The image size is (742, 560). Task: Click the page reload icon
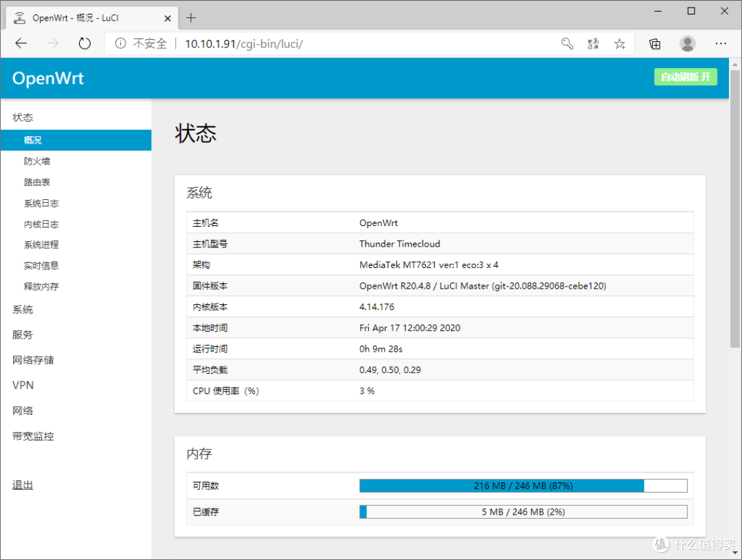coord(84,43)
